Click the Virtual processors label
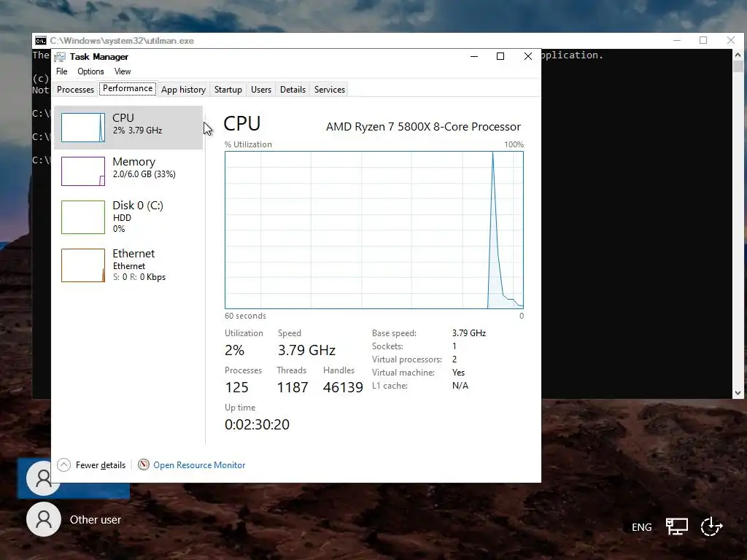 tap(407, 359)
